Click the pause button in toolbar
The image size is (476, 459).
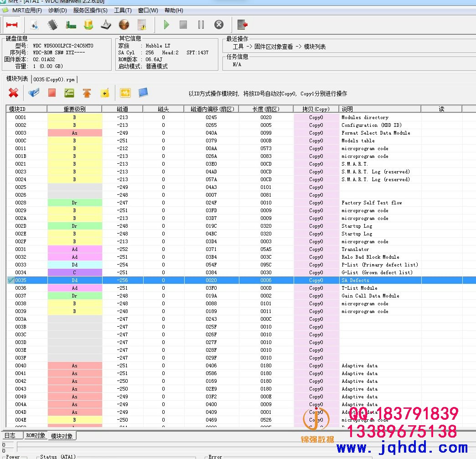pos(201,25)
